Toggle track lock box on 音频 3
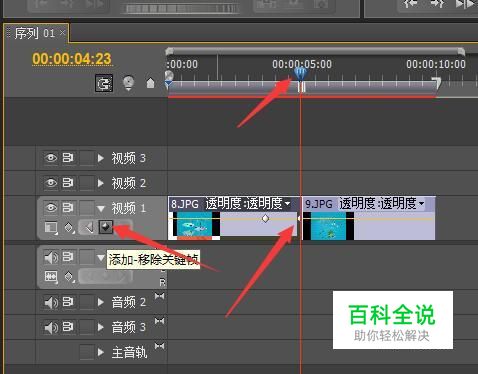The image size is (478, 374). [x=86, y=327]
